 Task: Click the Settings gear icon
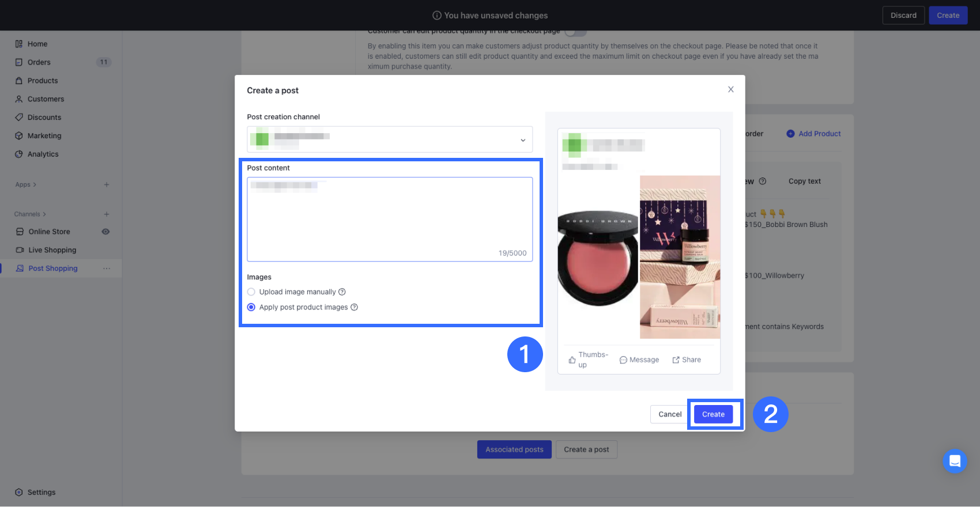19,493
